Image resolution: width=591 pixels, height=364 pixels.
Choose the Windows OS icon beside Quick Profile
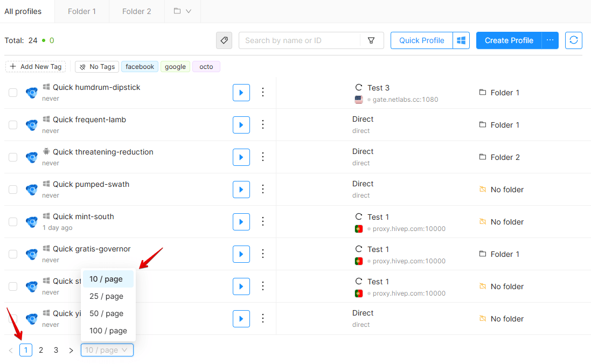(461, 40)
